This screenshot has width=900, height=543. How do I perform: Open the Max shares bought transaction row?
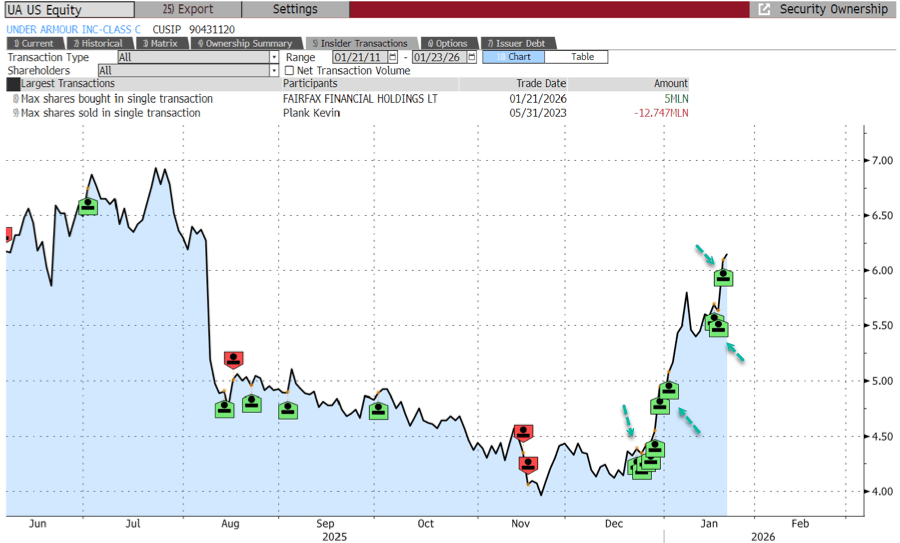pos(117,99)
